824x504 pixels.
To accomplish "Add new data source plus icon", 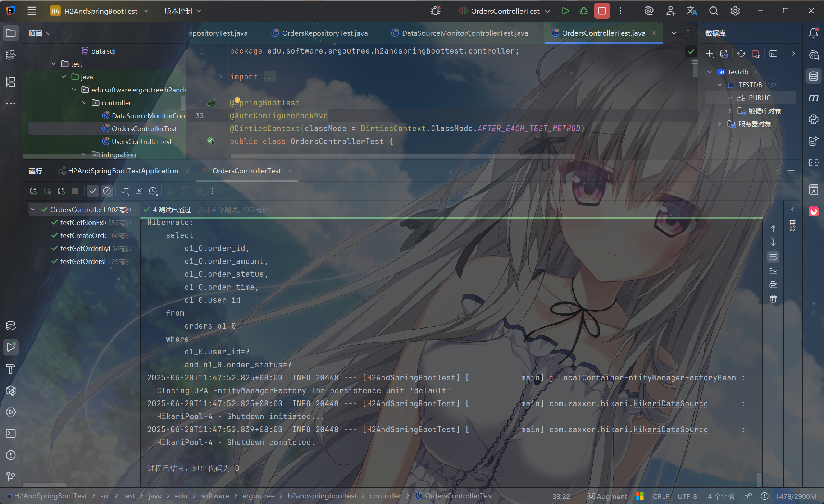I will [710, 54].
